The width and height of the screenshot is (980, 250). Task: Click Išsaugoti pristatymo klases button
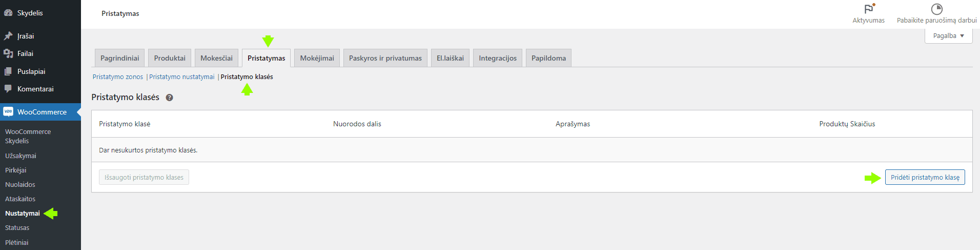(144, 177)
